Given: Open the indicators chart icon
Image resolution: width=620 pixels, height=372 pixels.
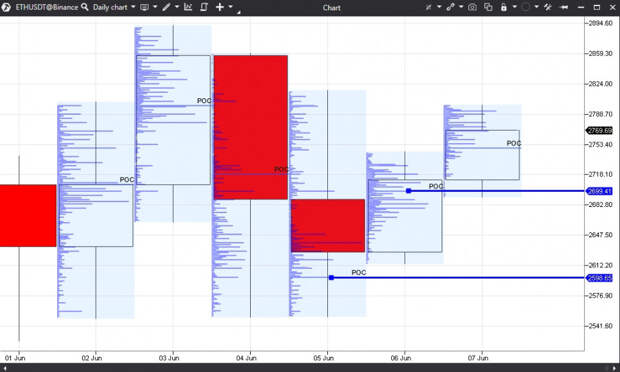Looking at the screenshot, I should (x=188, y=7).
